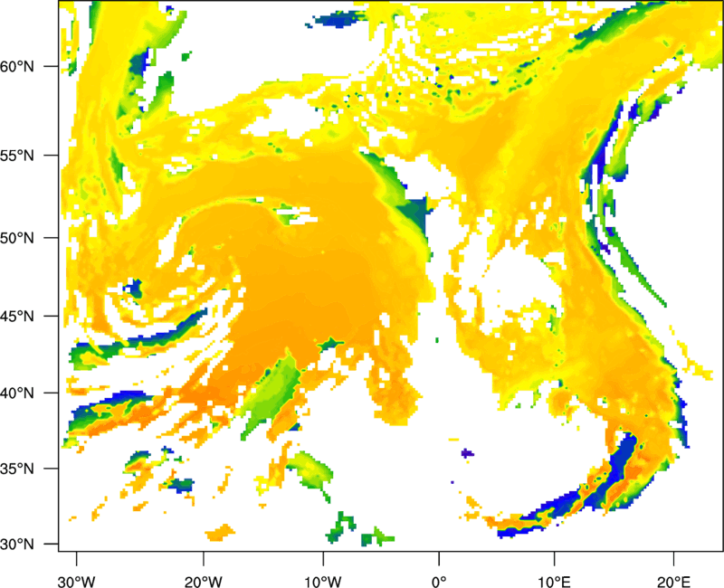Click the 10°W longitude label
The width and height of the screenshot is (724, 588).
[x=323, y=582]
